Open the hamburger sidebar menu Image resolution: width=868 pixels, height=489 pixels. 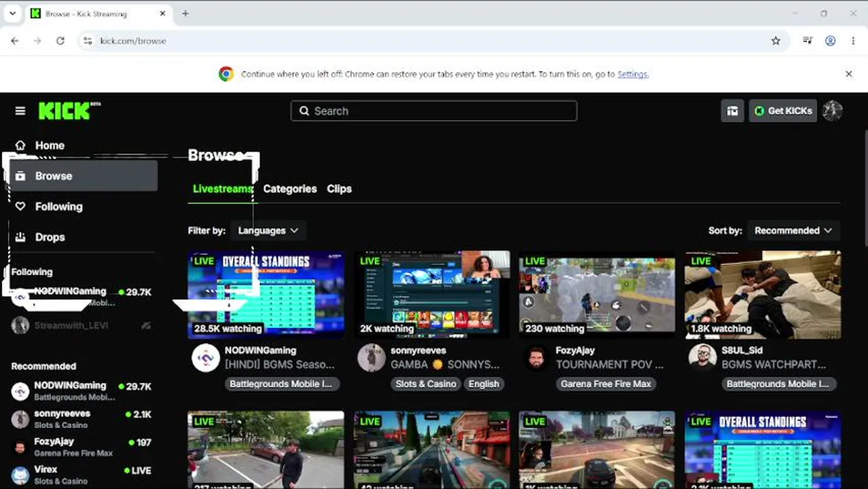[x=20, y=111]
